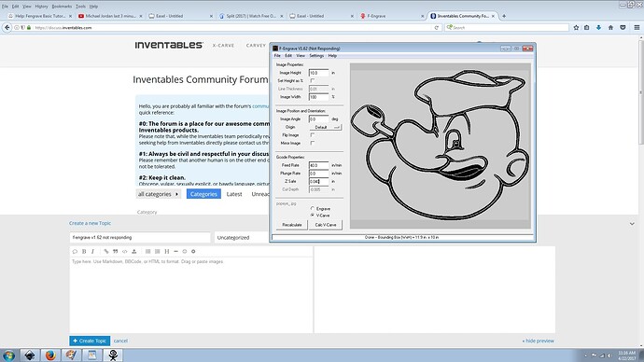This screenshot has width=644, height=362.
Task: Bookmark this page with the star icon
Action: point(576,27)
